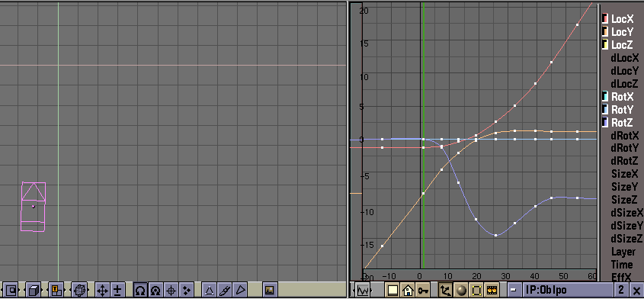Open the IPO window type selector icon
The image size is (644, 299).
tap(363, 291)
